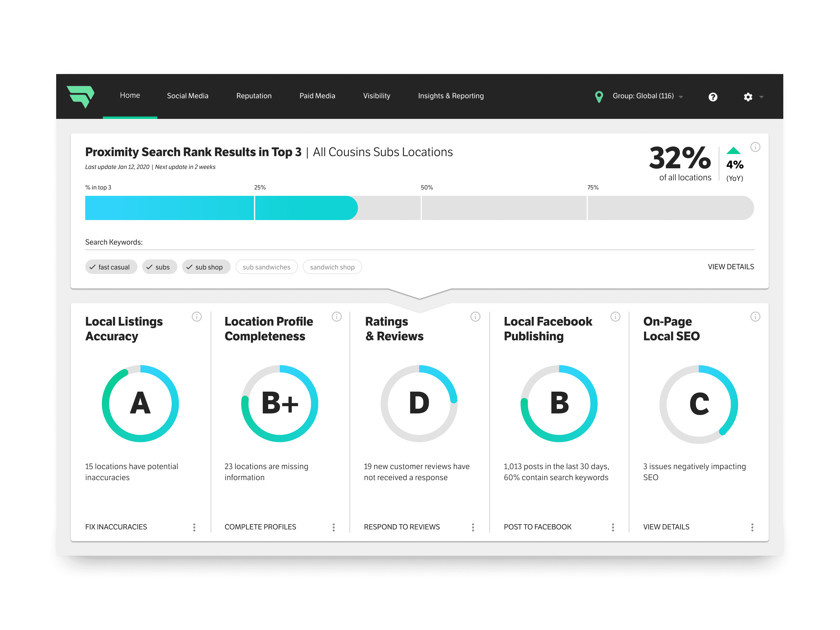Click the "Local Facebook Publishing" card title
This screenshot has width=840, height=630.
coord(548,328)
